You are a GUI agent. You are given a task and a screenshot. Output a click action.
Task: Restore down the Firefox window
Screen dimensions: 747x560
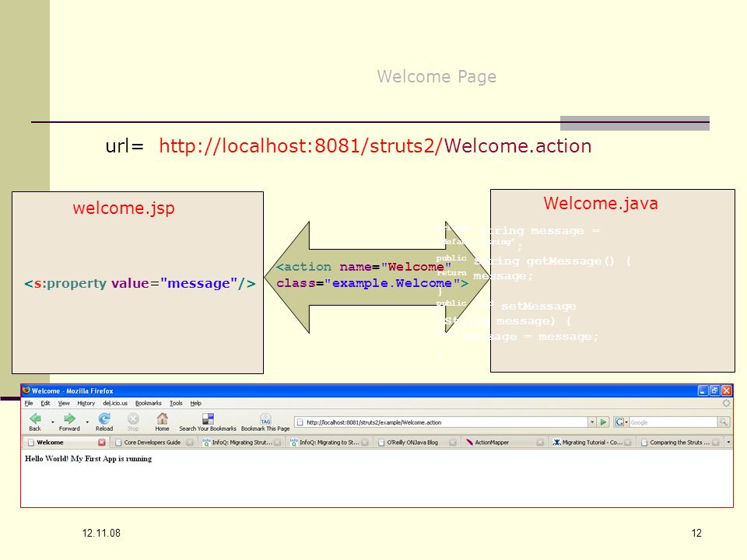click(714, 390)
